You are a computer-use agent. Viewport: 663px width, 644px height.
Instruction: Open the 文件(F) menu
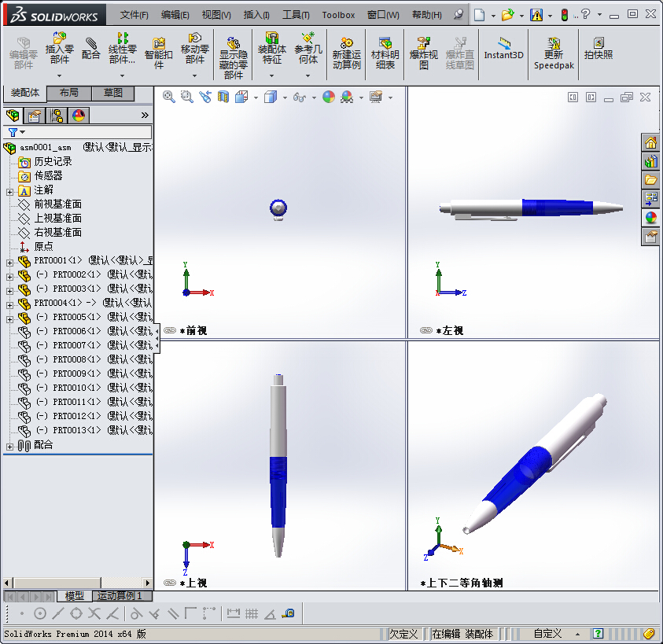tap(134, 15)
